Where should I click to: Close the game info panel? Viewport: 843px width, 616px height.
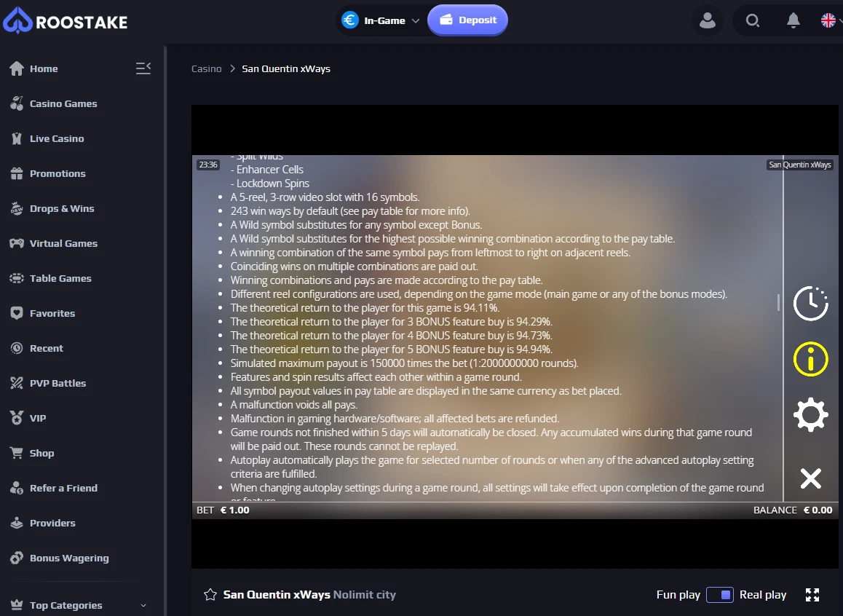coord(811,478)
